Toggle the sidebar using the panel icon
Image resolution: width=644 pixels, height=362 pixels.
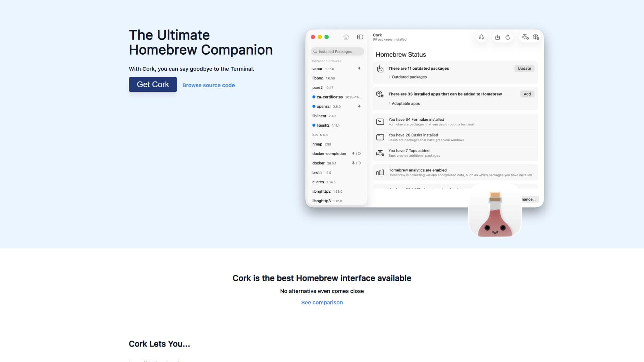point(360,37)
